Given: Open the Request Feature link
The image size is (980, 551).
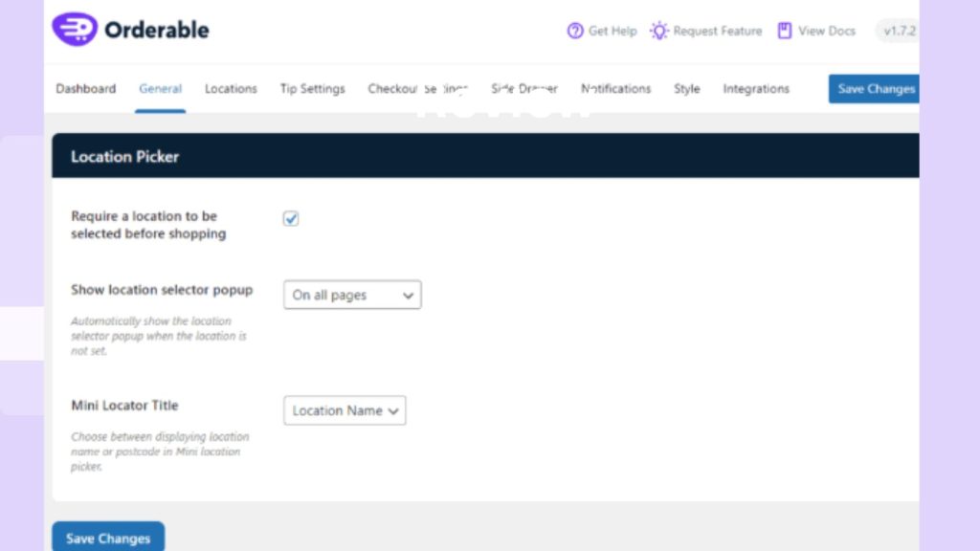Looking at the screenshot, I should tap(705, 31).
